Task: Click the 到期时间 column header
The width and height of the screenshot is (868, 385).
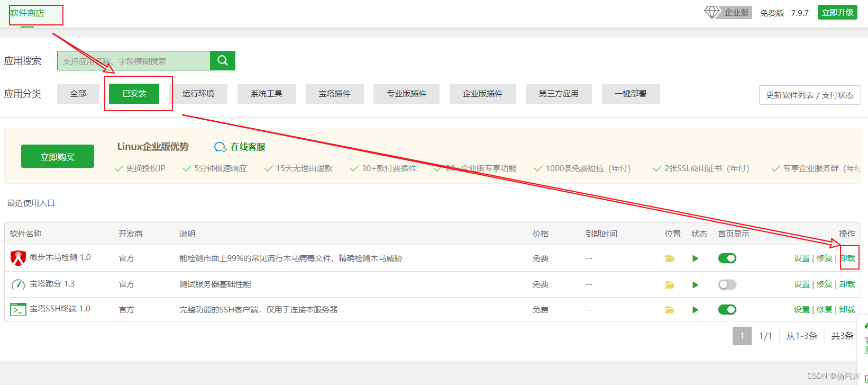Action: click(x=601, y=234)
